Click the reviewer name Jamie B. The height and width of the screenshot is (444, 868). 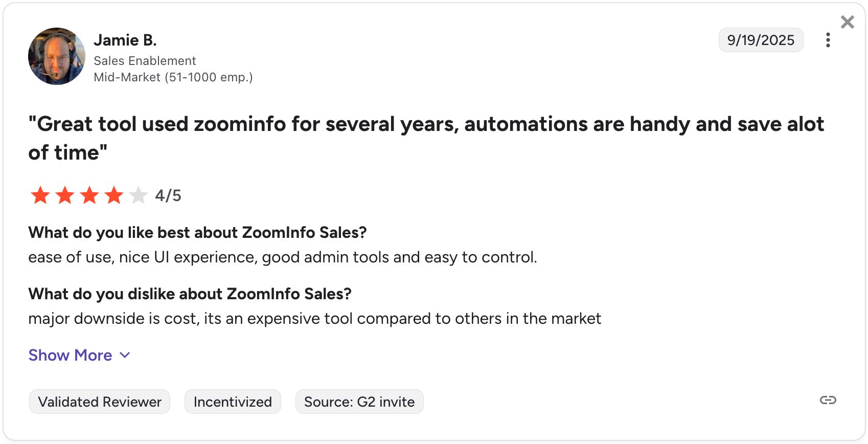125,40
